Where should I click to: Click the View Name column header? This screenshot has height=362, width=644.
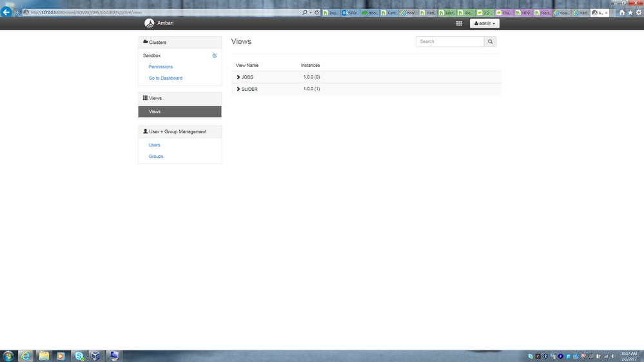tap(247, 65)
